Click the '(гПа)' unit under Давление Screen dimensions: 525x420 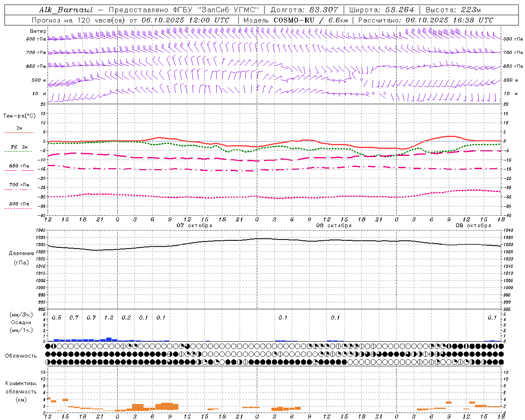click(21, 263)
